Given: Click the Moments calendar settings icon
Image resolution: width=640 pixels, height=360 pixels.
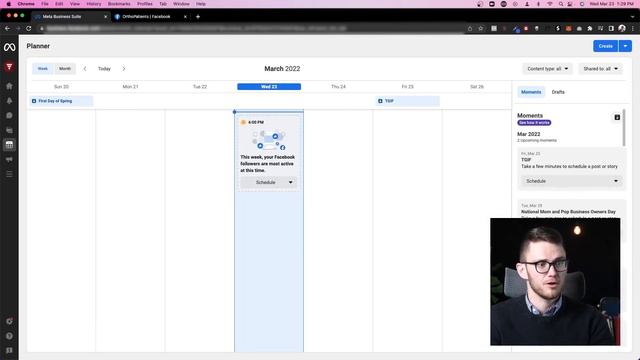Looking at the screenshot, I should (617, 118).
